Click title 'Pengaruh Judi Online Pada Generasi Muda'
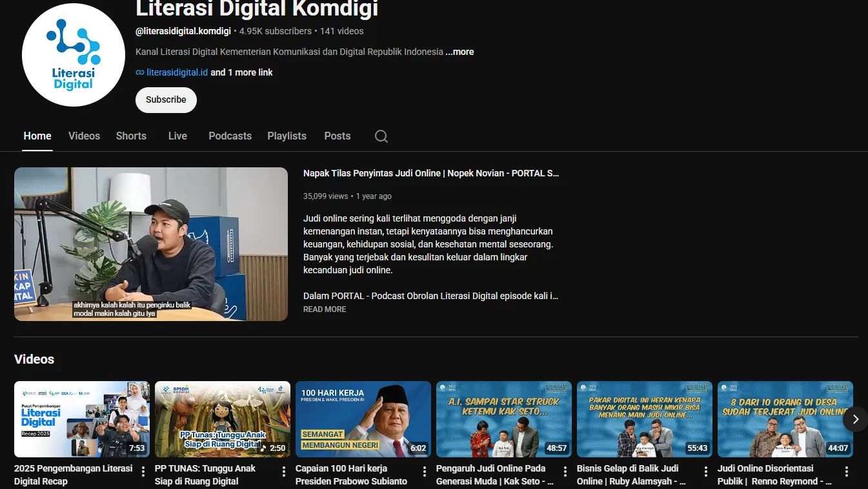This screenshot has width=868, height=489. click(495, 475)
